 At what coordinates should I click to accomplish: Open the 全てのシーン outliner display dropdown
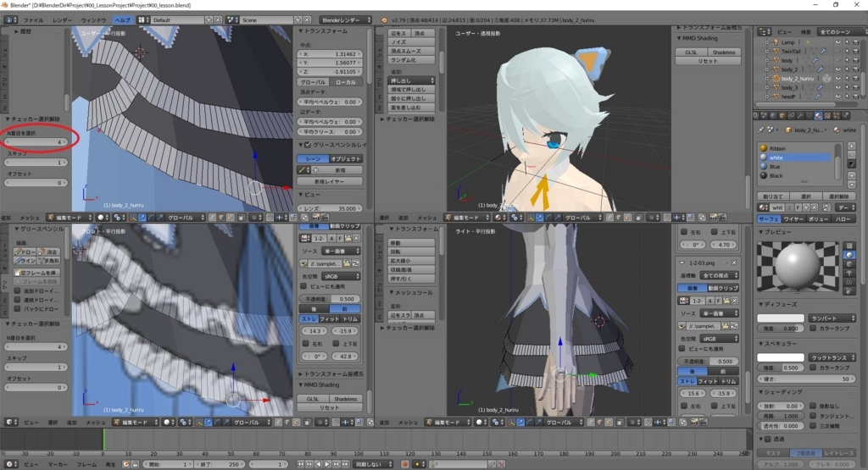point(842,32)
